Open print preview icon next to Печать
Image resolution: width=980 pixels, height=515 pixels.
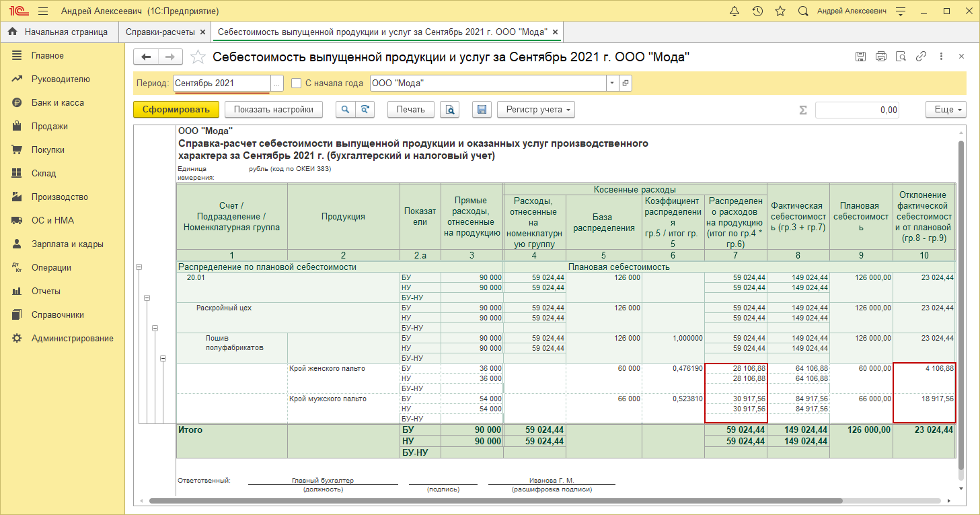[x=450, y=110]
